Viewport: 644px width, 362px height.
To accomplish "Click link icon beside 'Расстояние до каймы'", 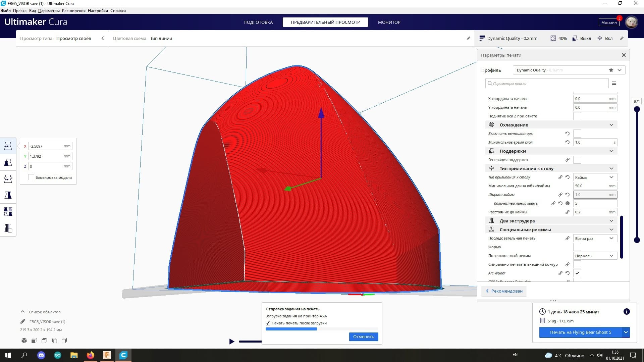I will (568, 212).
